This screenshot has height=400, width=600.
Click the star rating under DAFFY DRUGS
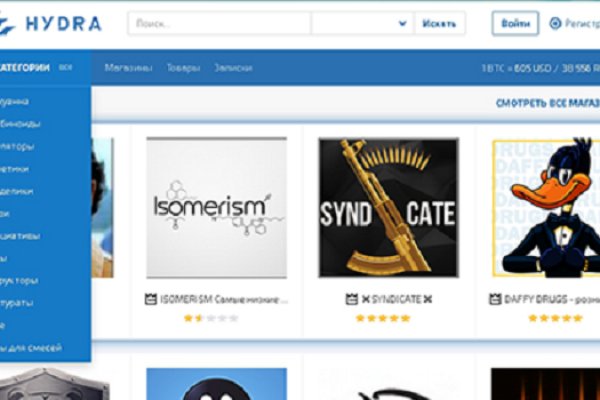pyautogui.click(x=554, y=318)
